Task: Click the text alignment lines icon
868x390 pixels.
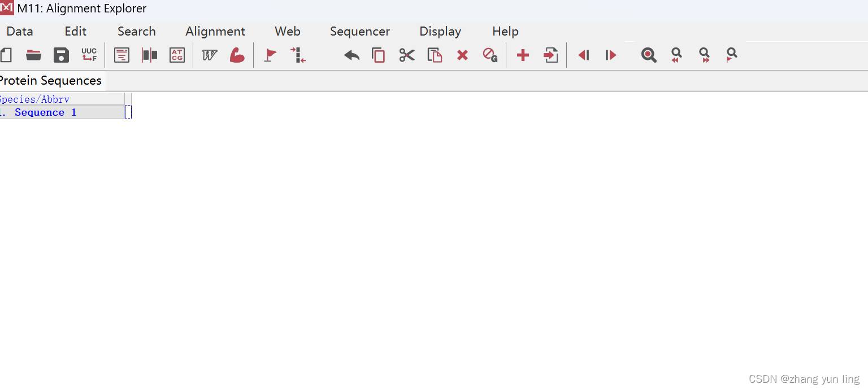Action: pyautogui.click(x=121, y=55)
